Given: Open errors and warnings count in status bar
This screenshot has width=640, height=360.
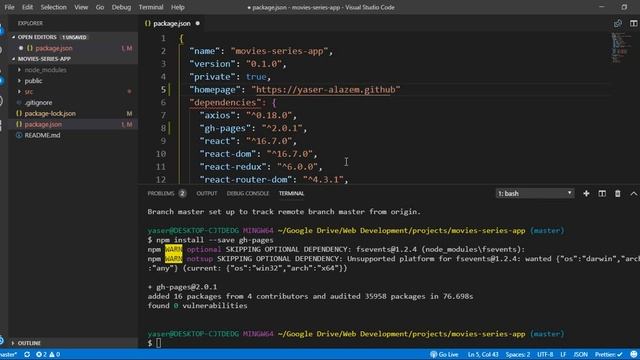Looking at the screenshot, I should tap(48, 354).
